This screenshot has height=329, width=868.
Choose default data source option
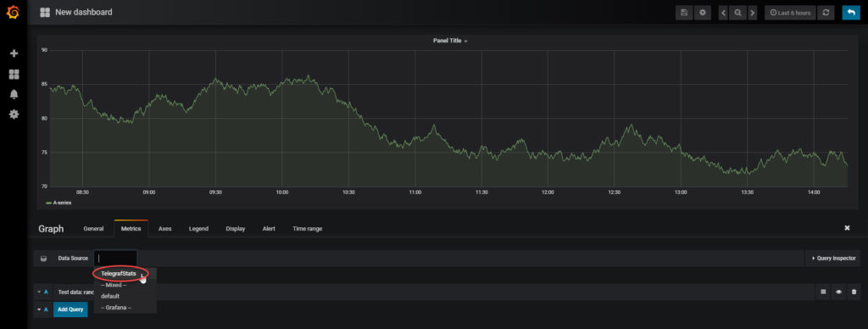coord(109,296)
